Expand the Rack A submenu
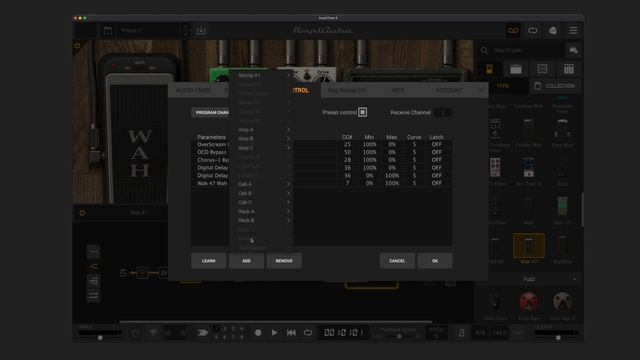The height and width of the screenshot is (360, 640). point(261,211)
